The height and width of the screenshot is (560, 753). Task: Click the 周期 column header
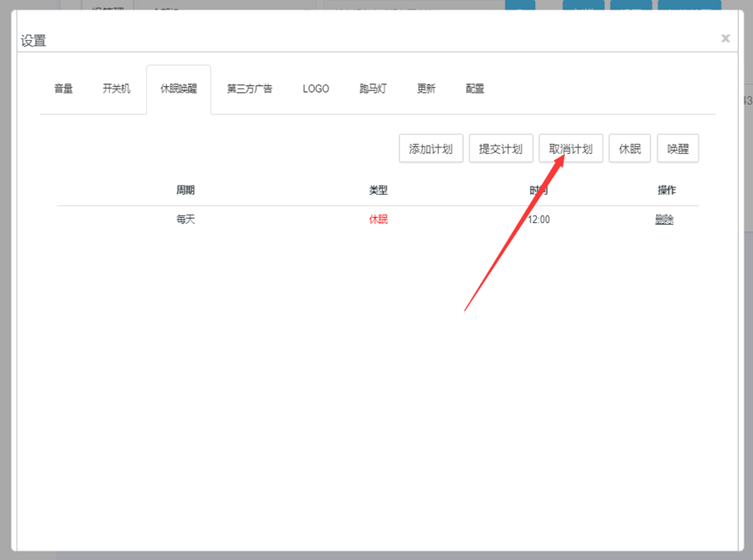click(185, 191)
